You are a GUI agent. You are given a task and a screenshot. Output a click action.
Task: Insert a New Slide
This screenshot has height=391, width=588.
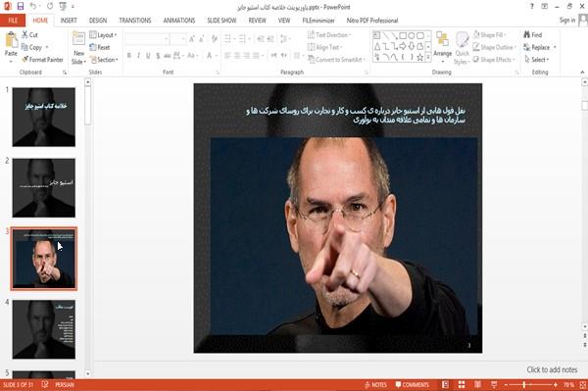pyautogui.click(x=78, y=48)
